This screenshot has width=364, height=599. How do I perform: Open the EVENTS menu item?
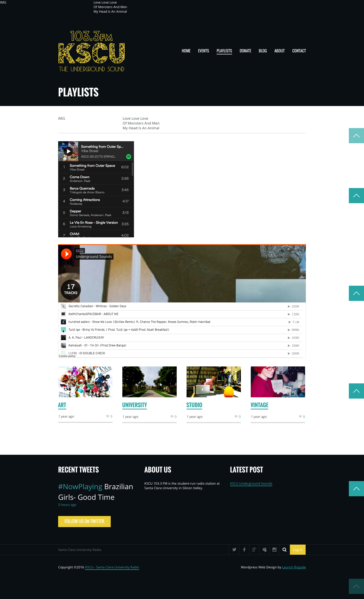click(203, 51)
